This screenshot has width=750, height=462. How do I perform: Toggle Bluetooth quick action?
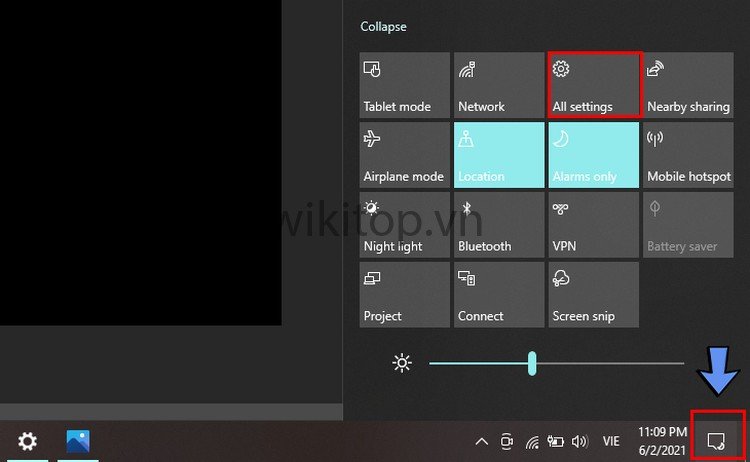[x=498, y=225]
